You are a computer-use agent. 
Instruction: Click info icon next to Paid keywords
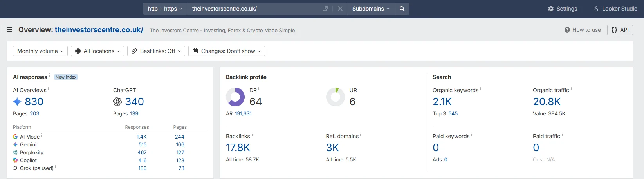(x=472, y=135)
